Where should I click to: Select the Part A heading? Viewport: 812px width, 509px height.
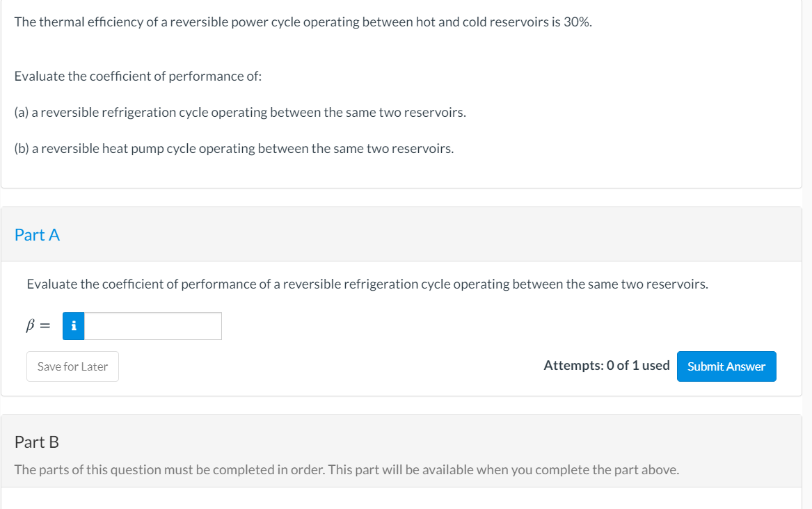37,235
